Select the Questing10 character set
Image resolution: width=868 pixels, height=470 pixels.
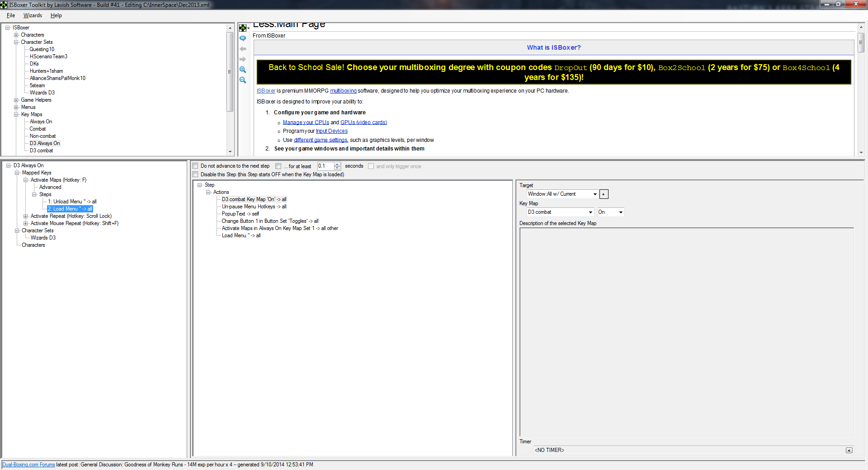[x=42, y=49]
